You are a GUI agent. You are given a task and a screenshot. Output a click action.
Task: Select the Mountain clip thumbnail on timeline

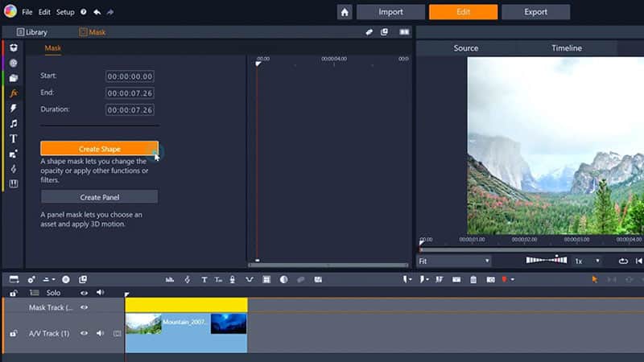[x=144, y=323]
